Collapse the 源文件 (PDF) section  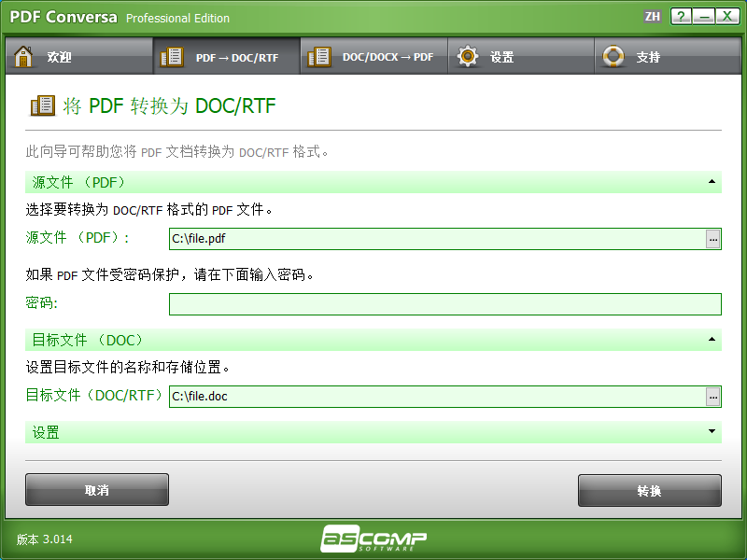pyautogui.click(x=712, y=181)
